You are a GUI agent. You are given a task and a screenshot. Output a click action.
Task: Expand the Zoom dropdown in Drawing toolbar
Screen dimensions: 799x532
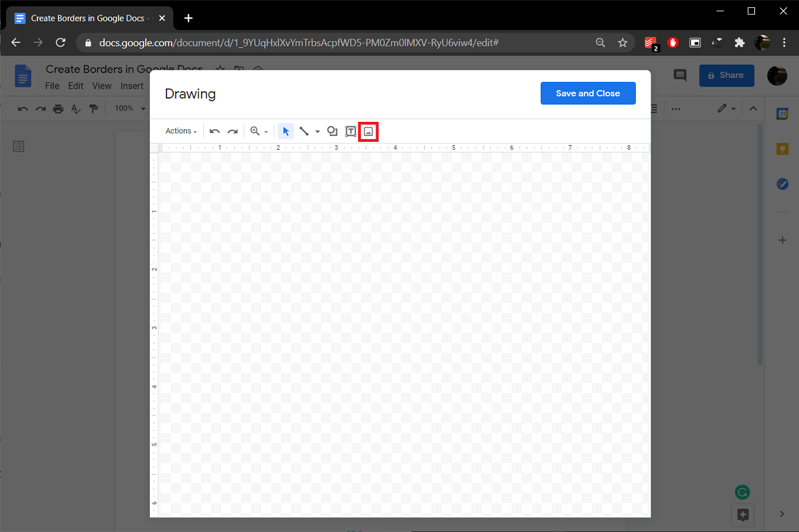[x=265, y=131]
